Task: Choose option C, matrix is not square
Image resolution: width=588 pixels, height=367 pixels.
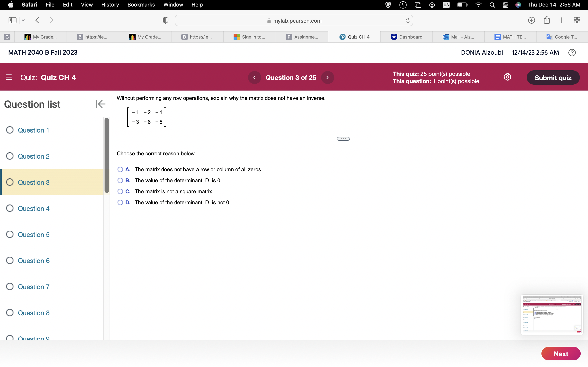Action: (x=120, y=191)
